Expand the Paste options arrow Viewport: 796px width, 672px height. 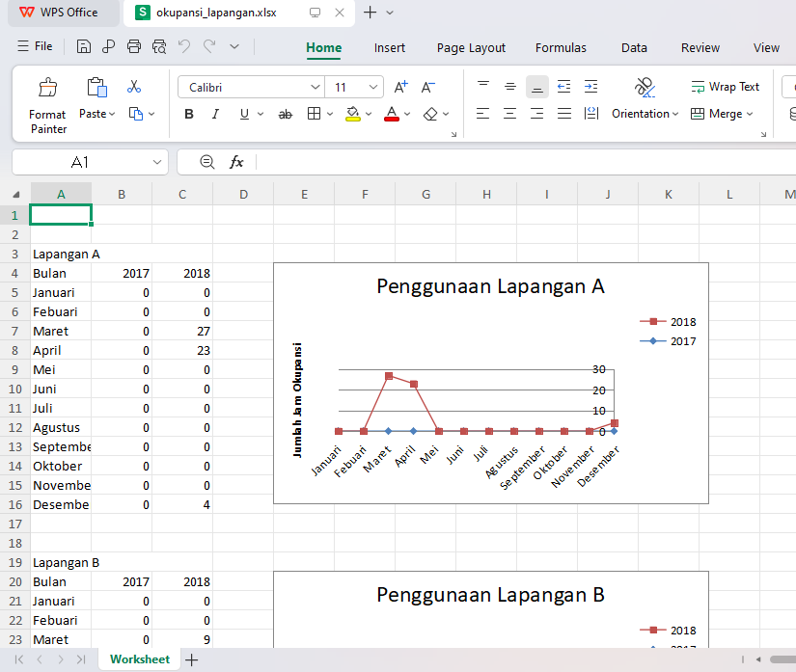pyautogui.click(x=112, y=114)
